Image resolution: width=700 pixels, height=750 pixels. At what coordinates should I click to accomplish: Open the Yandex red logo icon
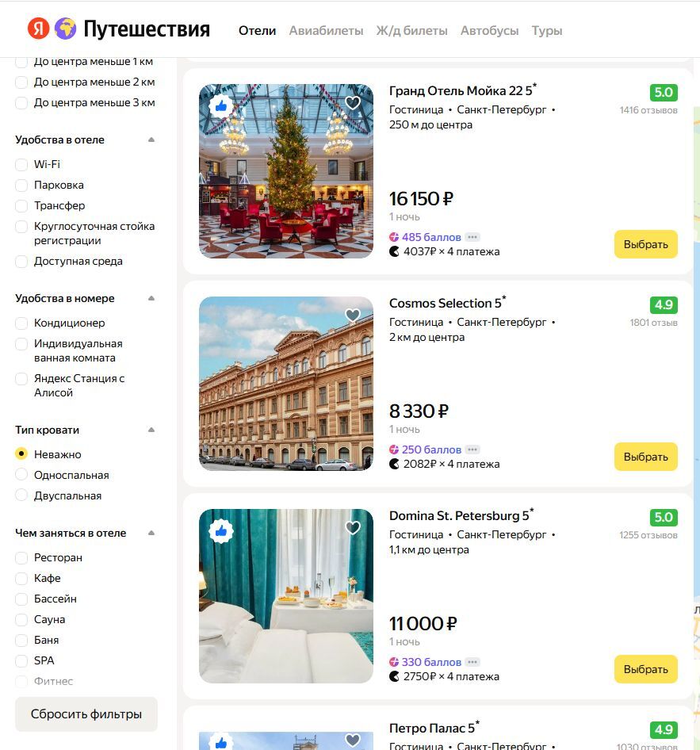(x=38, y=29)
